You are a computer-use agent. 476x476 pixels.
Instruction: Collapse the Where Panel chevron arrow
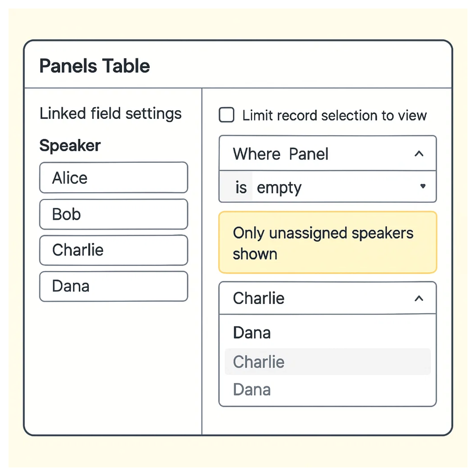click(x=419, y=154)
